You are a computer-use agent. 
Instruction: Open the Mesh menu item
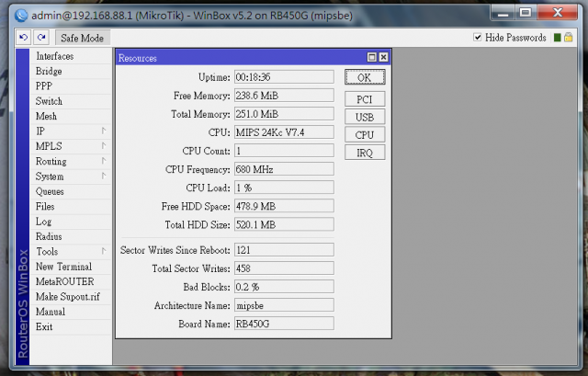pyautogui.click(x=71, y=117)
